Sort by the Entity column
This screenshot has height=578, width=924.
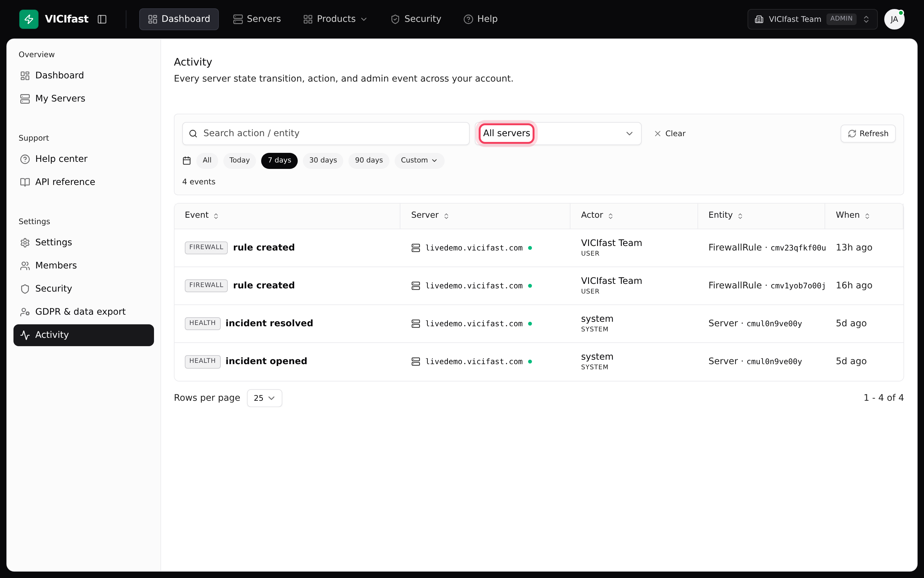point(725,215)
